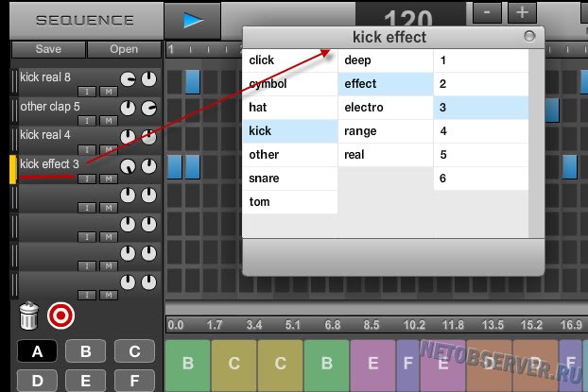Choose the real subtype
This screenshot has width=588, height=392.
point(386,155)
